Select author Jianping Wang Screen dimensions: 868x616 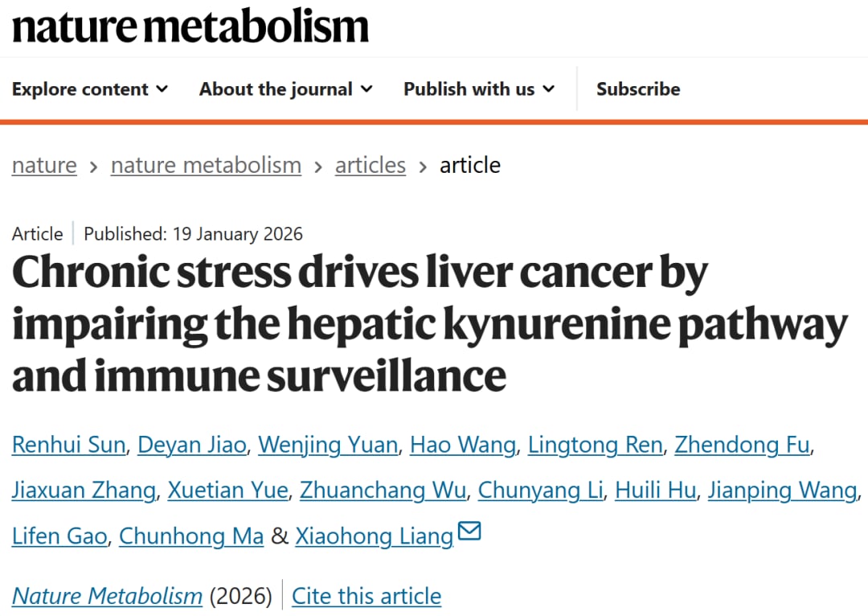tap(782, 491)
